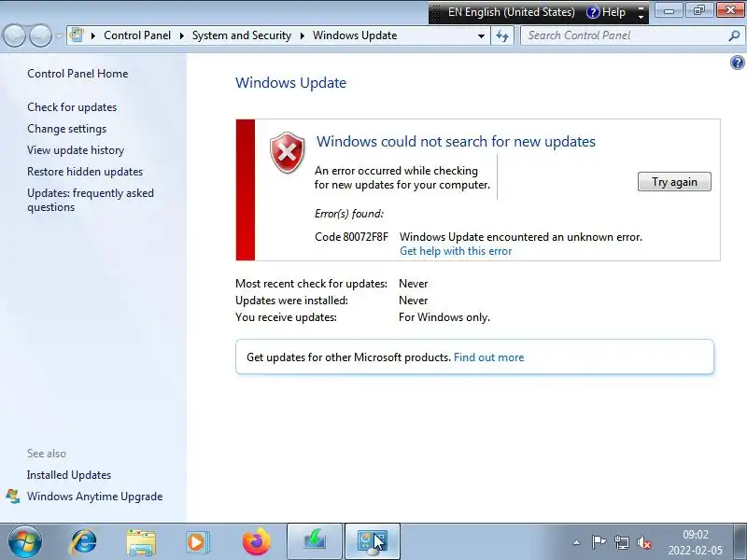Click Windows Update encountered an unknown error text
The width and height of the screenshot is (747, 560).
point(521,237)
